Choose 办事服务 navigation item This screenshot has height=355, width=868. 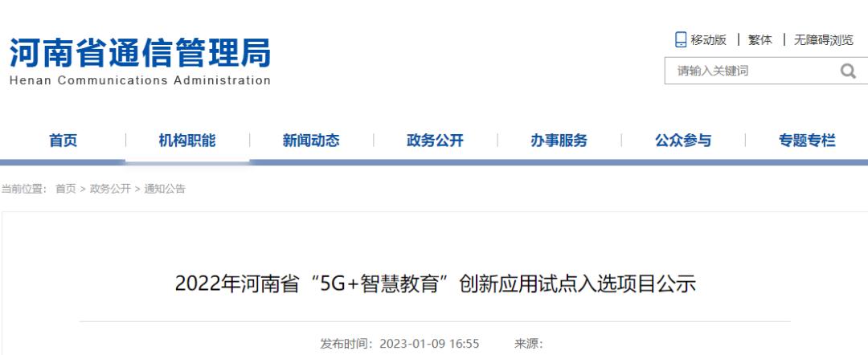click(x=559, y=141)
